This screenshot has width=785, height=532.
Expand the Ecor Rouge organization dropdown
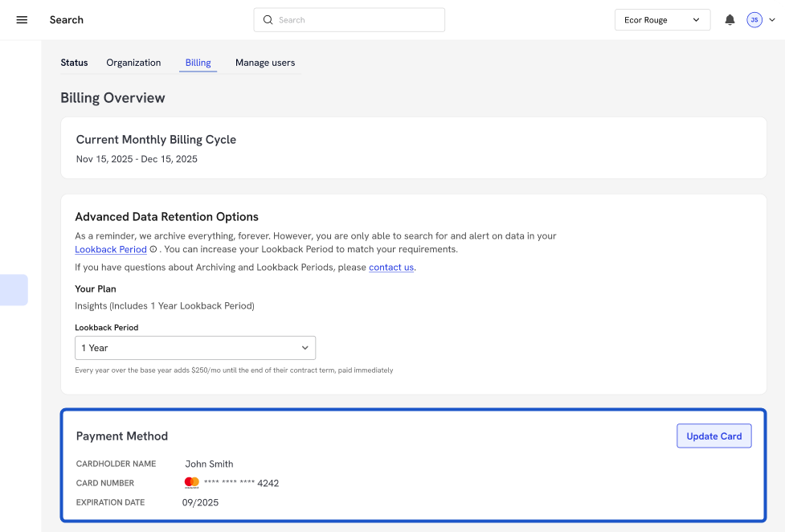pyautogui.click(x=662, y=20)
